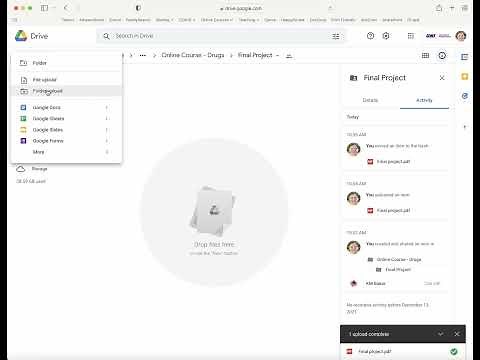Click the Safari back arrow
Screen dimensions: 480x360
pos(66,8)
